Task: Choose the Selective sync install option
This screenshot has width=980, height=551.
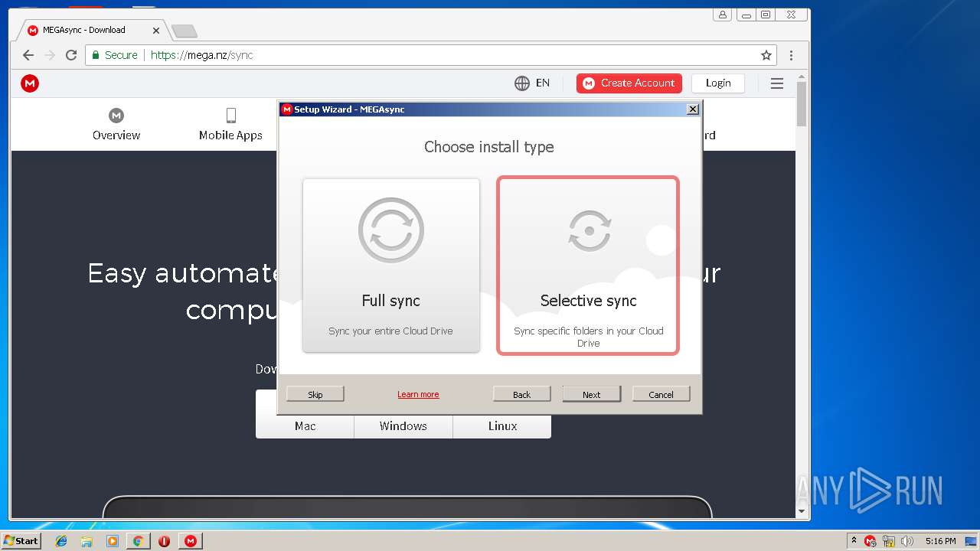Action: pyautogui.click(x=588, y=266)
